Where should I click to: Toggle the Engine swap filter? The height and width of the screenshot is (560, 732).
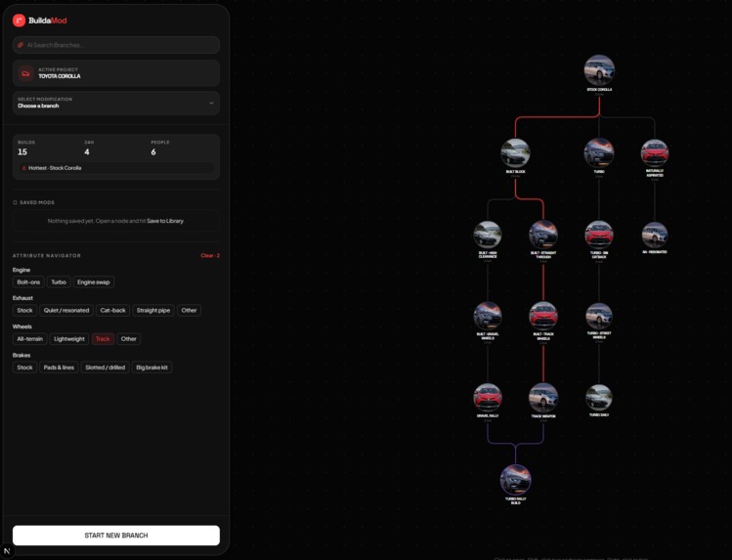tap(94, 282)
